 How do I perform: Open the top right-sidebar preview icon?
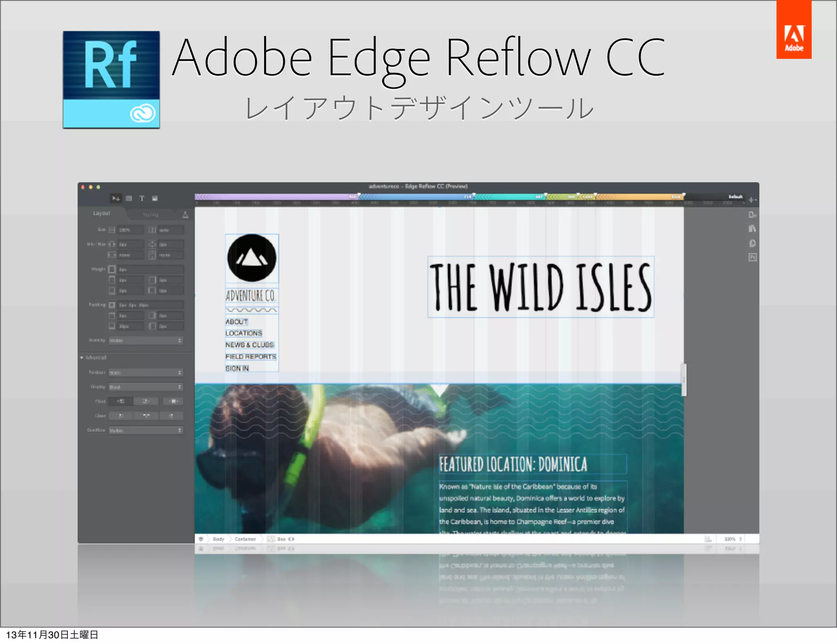coord(752,215)
